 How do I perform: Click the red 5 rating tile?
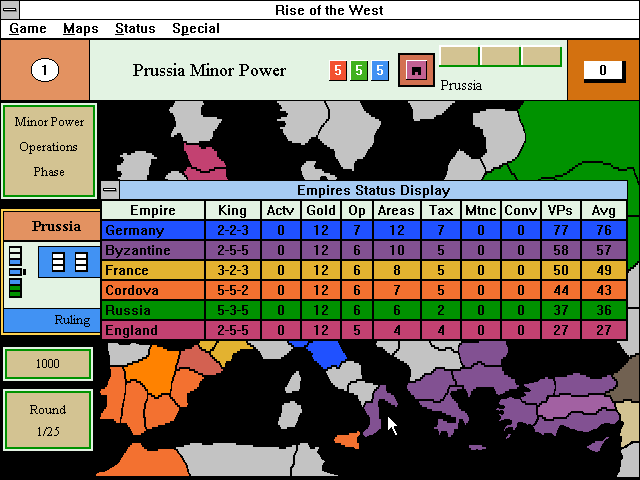pyautogui.click(x=338, y=70)
